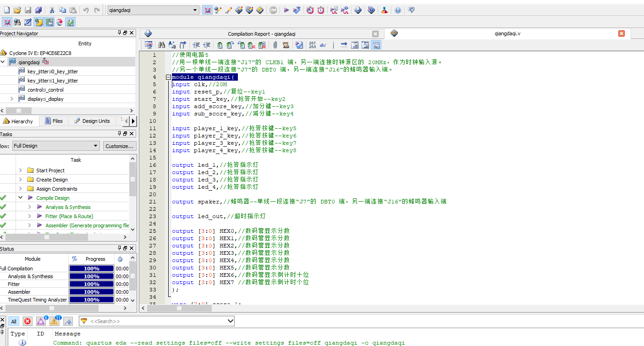Toggle line numbers display icon (267/268)

[312, 45]
